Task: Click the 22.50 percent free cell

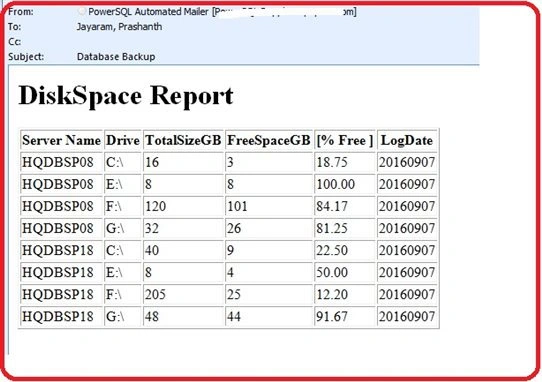Action: click(345, 250)
